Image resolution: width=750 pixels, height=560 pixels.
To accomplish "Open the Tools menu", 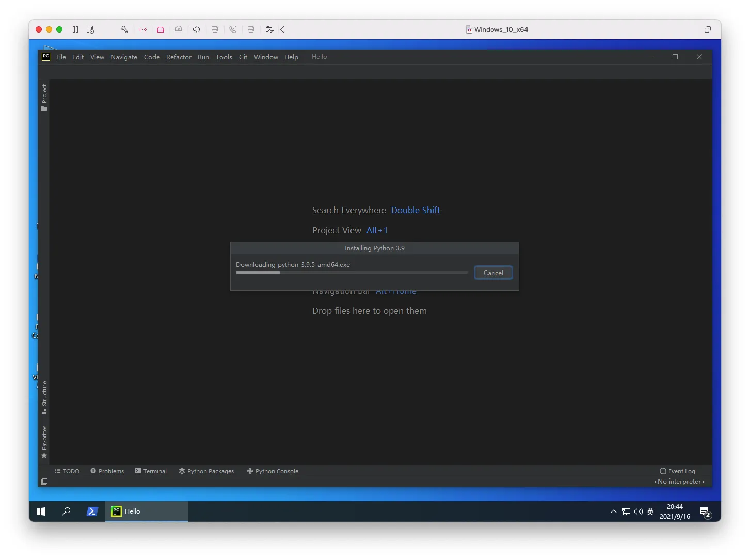I will pos(224,57).
